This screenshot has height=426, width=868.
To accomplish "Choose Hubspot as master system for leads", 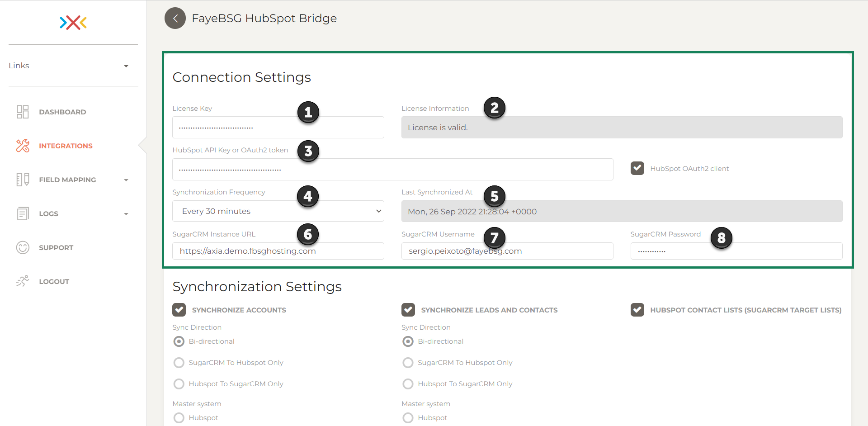I will 408,417.
